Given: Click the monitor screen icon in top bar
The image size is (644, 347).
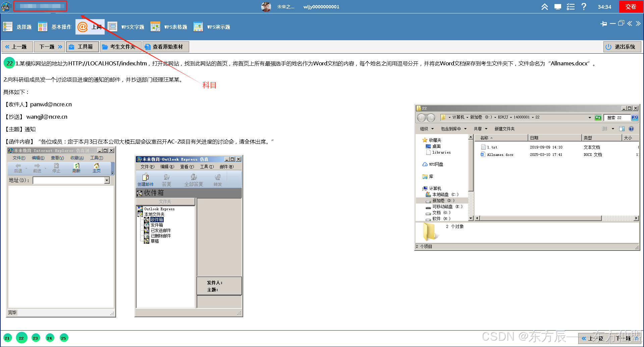Looking at the screenshot, I should tap(558, 7).
